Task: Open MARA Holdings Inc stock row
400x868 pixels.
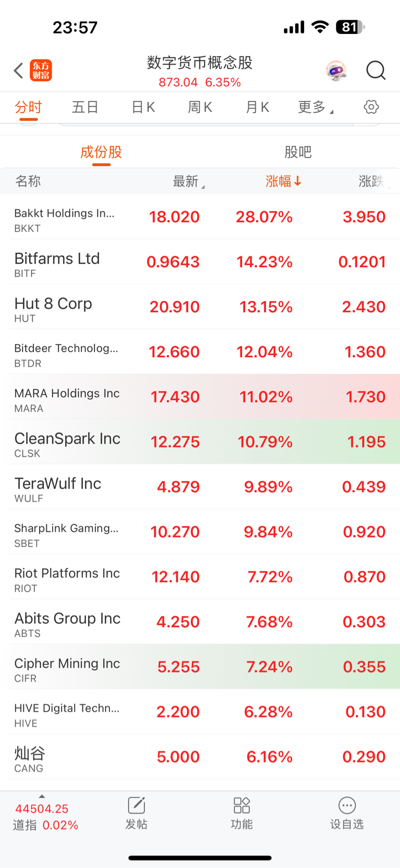Action: [200, 397]
